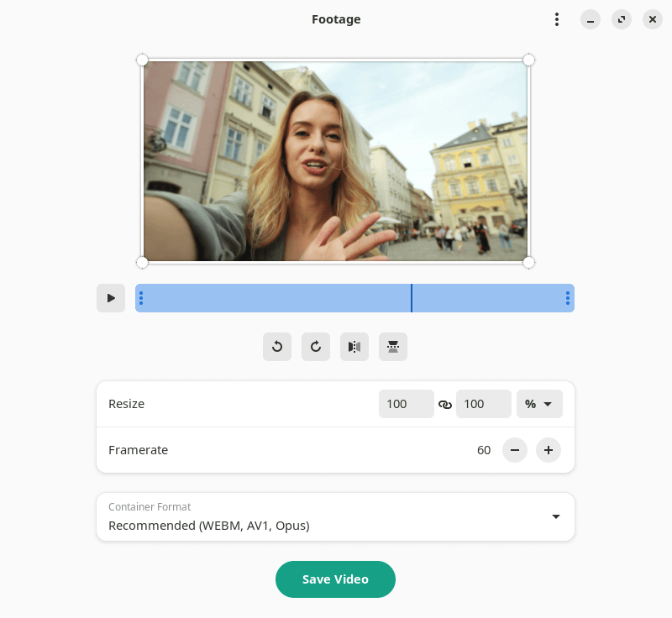
Task: Click the left trim handle on timeline
Action: (x=141, y=298)
